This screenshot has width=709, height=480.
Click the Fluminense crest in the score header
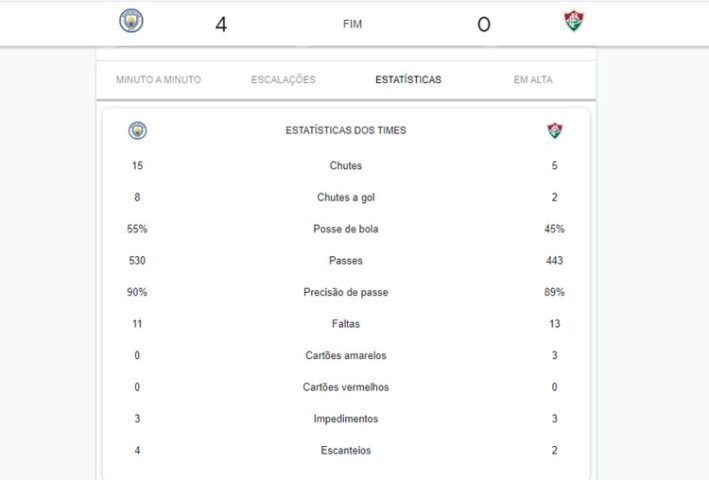point(574,22)
